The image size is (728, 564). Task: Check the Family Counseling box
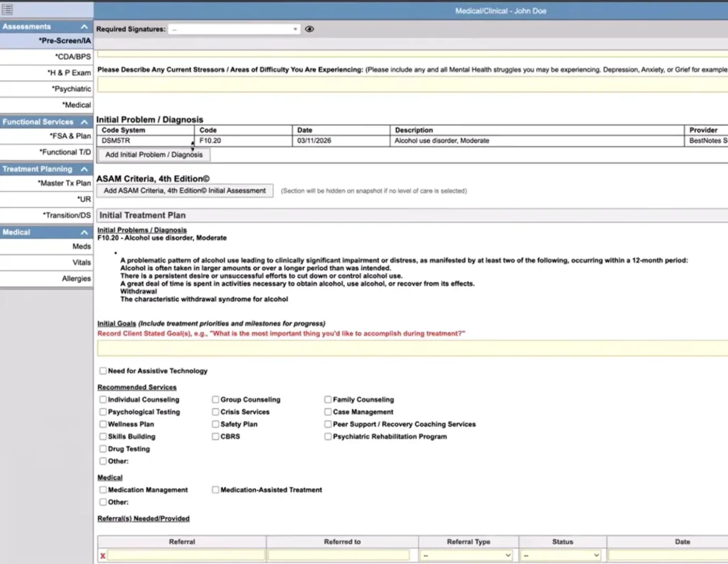(328, 400)
